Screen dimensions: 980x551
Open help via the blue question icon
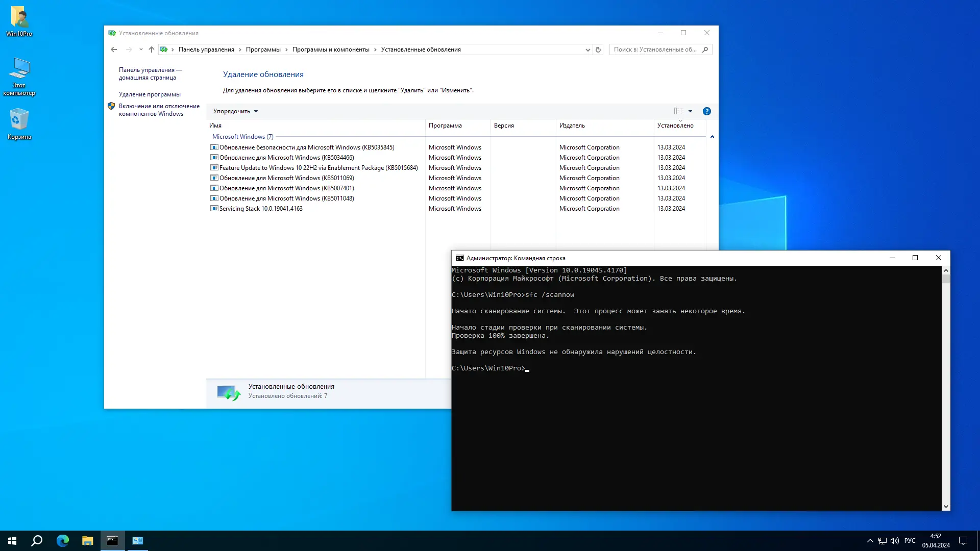click(x=706, y=111)
